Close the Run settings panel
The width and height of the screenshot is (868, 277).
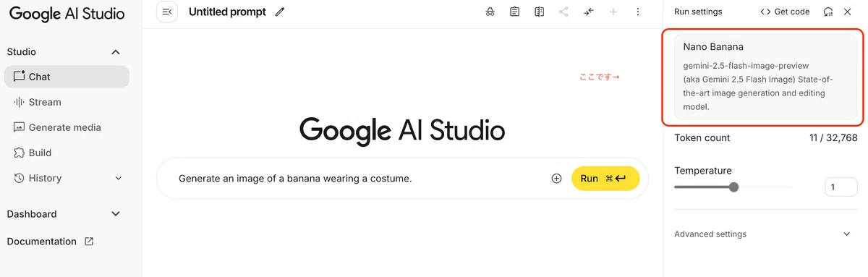(x=847, y=12)
